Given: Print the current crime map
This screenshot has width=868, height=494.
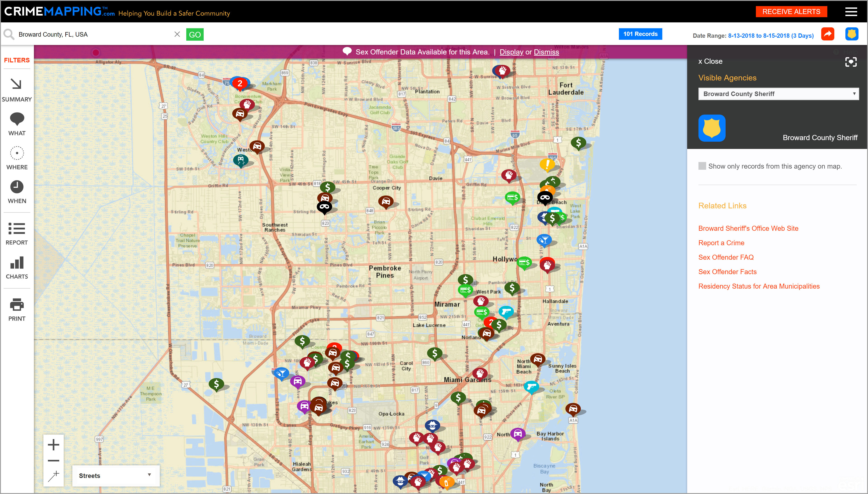Looking at the screenshot, I should click(17, 309).
